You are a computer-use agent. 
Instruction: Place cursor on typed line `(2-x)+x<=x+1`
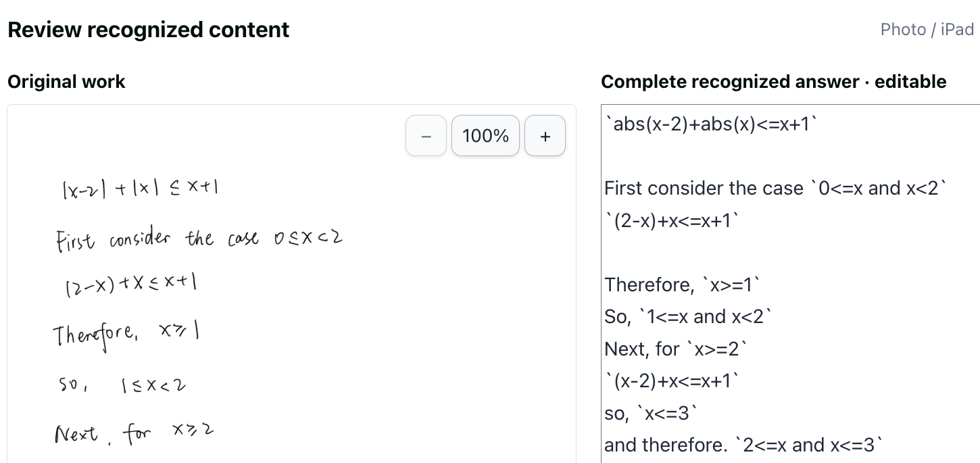672,220
